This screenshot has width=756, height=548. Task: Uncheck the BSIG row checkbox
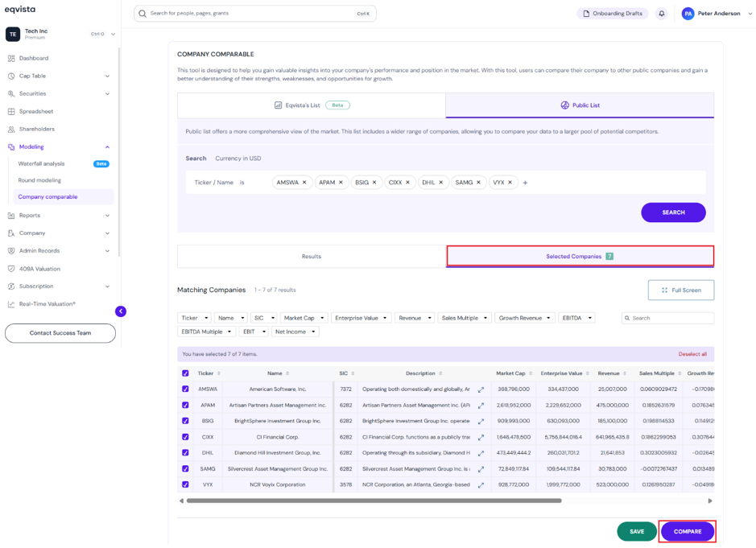(x=185, y=421)
